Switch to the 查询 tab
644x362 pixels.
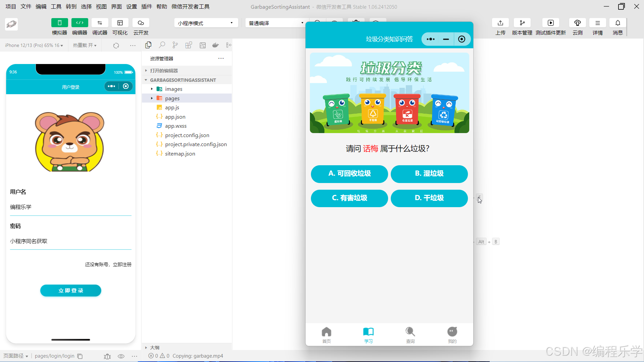coord(410,335)
